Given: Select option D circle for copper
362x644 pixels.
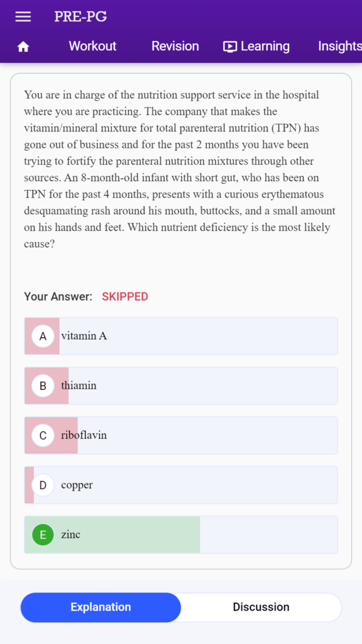Looking at the screenshot, I should coord(43,485).
